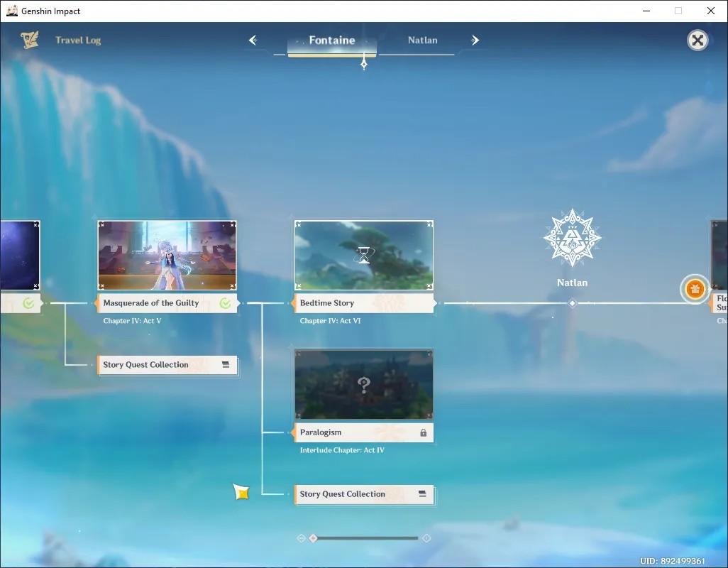
Task: Click the Travel Log title text
Action: tap(78, 40)
